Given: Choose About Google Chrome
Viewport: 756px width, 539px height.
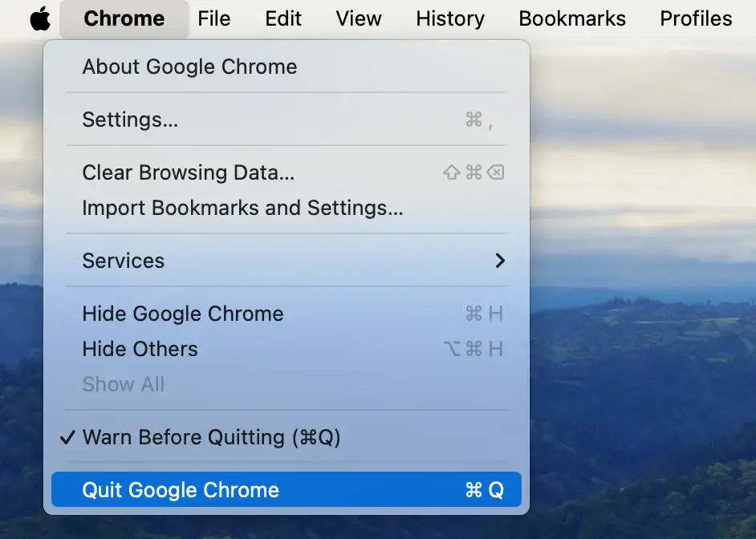Looking at the screenshot, I should [x=287, y=67].
